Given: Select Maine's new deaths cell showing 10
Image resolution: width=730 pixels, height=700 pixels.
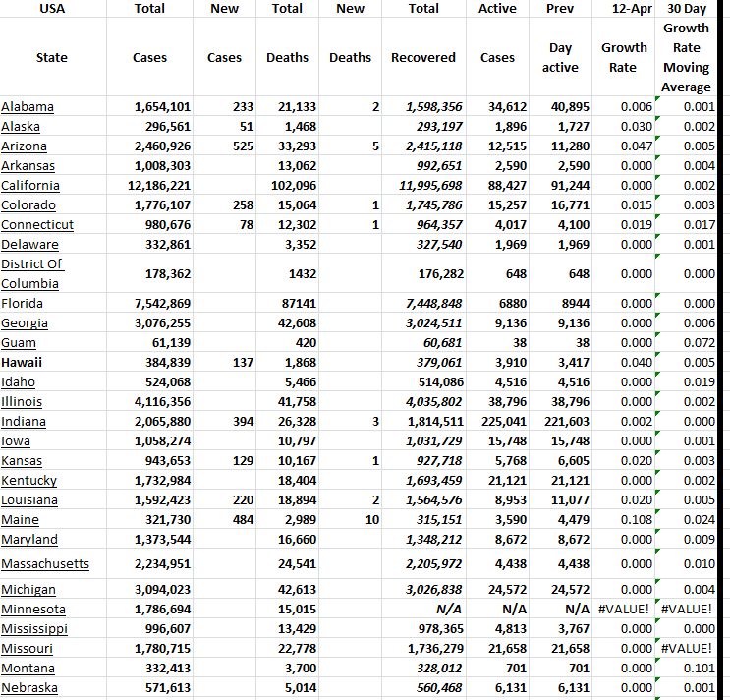Looking at the screenshot, I should [371, 519].
